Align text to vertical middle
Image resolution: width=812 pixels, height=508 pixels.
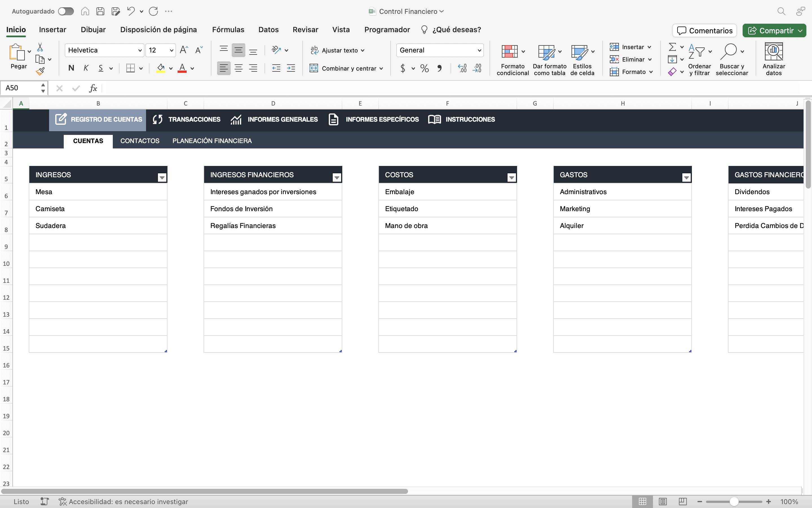(238, 50)
